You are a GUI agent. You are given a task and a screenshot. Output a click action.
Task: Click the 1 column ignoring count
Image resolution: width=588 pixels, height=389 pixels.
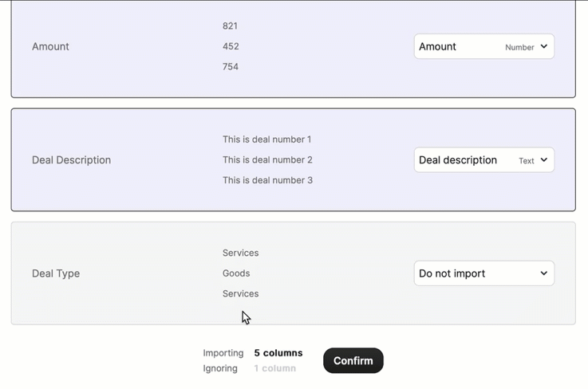(x=274, y=368)
